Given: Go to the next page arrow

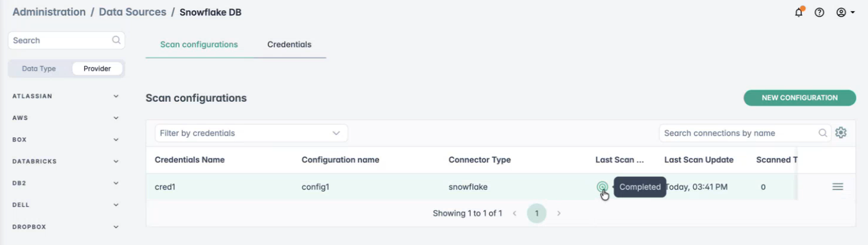Looking at the screenshot, I should [559, 213].
